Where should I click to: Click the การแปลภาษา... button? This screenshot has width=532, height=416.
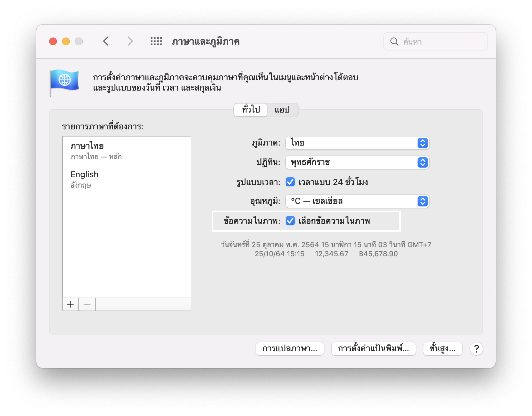coord(290,349)
